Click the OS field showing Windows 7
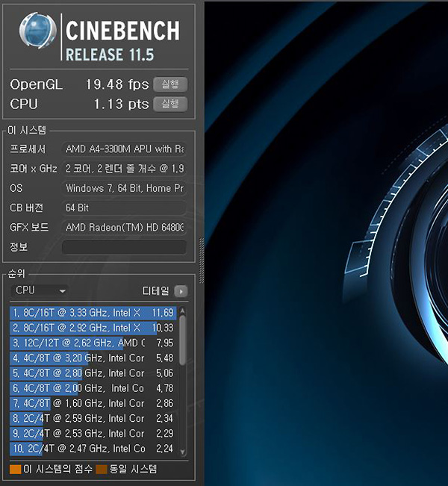The width and height of the screenshot is (448, 486). pos(124,188)
